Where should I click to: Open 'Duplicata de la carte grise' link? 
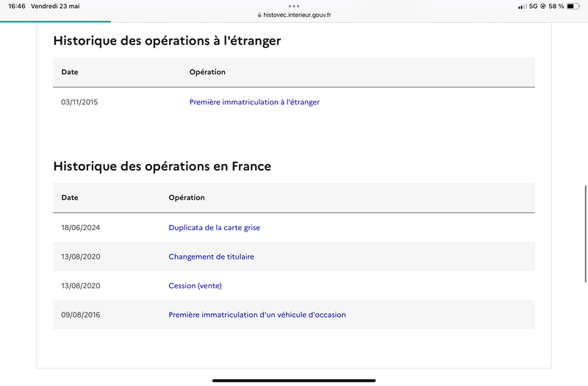coord(214,228)
